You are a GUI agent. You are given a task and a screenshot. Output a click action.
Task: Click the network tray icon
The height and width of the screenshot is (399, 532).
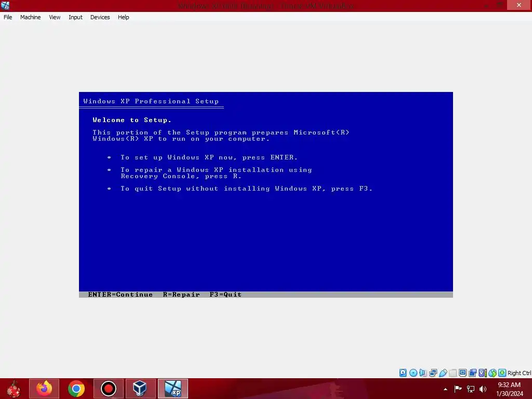coord(471,389)
